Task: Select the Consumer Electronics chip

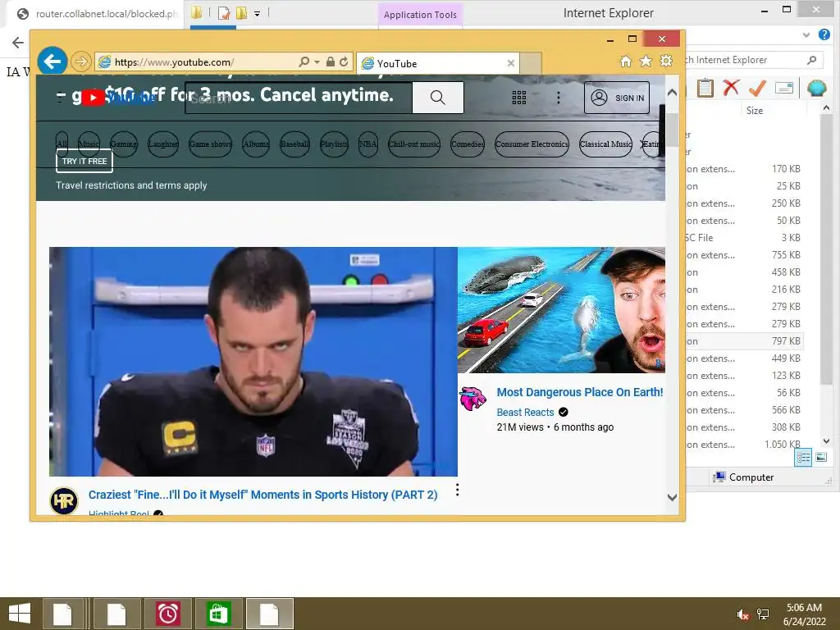Action: click(532, 144)
